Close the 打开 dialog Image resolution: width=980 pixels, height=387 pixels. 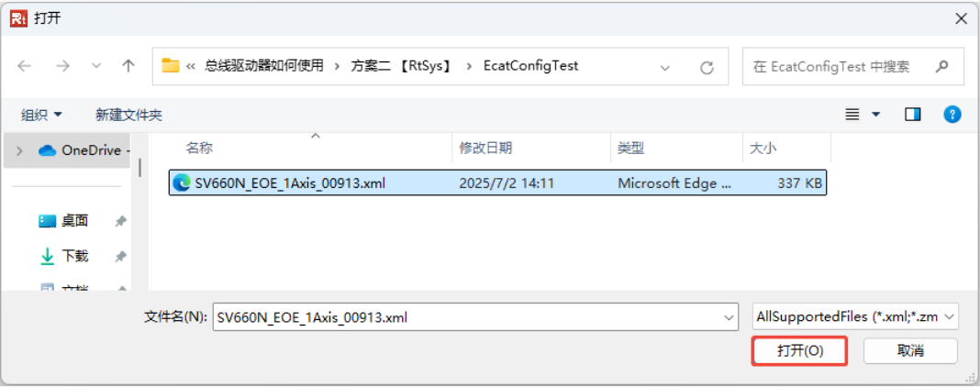coord(962,18)
